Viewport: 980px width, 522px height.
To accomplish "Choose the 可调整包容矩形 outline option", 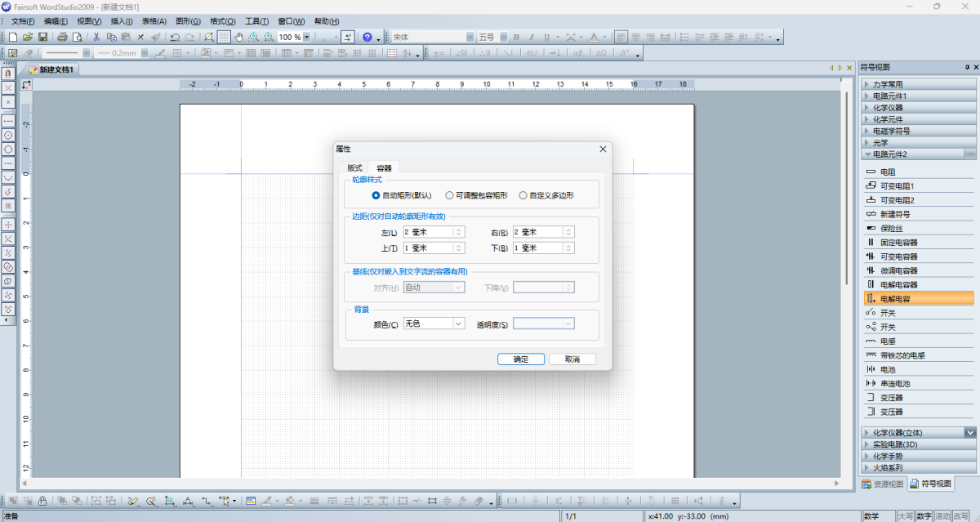I will pyautogui.click(x=449, y=195).
